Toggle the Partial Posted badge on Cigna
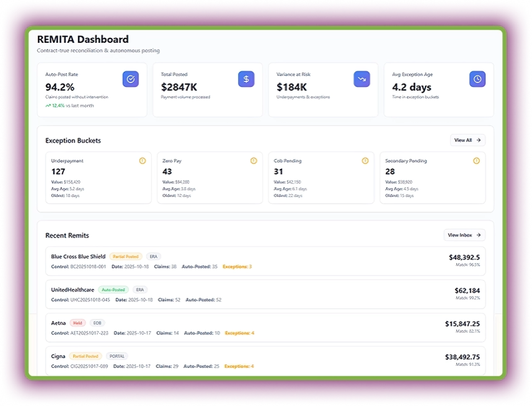Viewport: 532px width, 406px height. coord(86,356)
